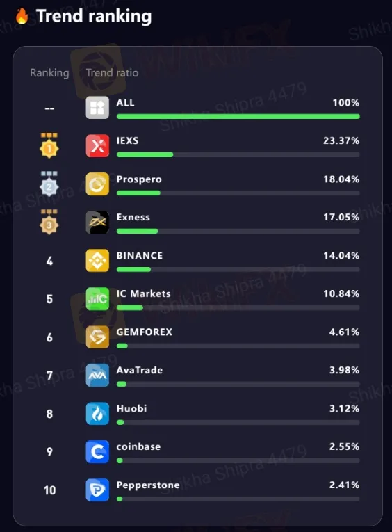
Task: Click the Pepperstone P logo icon
Action: [x=97, y=490]
